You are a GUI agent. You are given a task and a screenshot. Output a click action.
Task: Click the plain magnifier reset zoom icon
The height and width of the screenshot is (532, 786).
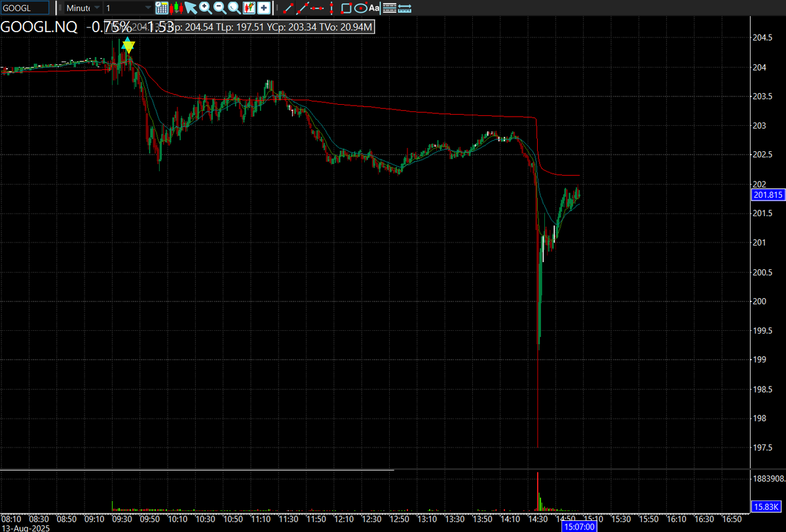pyautogui.click(x=234, y=8)
